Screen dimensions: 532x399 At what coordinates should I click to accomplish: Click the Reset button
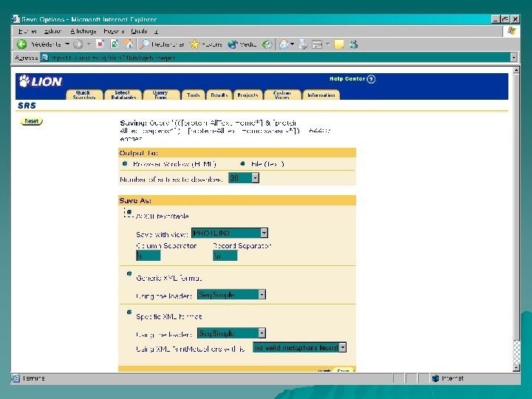pyautogui.click(x=32, y=121)
